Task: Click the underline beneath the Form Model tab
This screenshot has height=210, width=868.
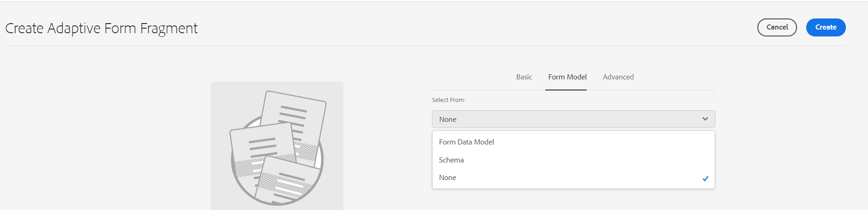Action: point(566,90)
